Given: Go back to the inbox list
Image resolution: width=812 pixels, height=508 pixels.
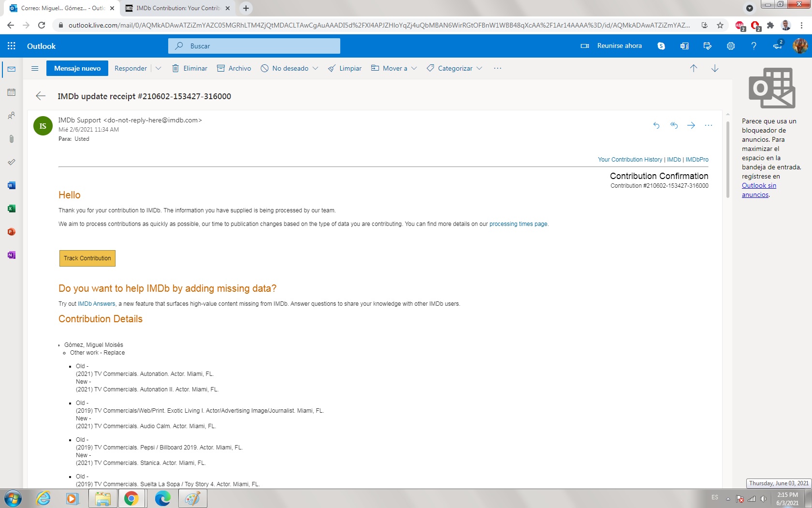Looking at the screenshot, I should pyautogui.click(x=41, y=96).
